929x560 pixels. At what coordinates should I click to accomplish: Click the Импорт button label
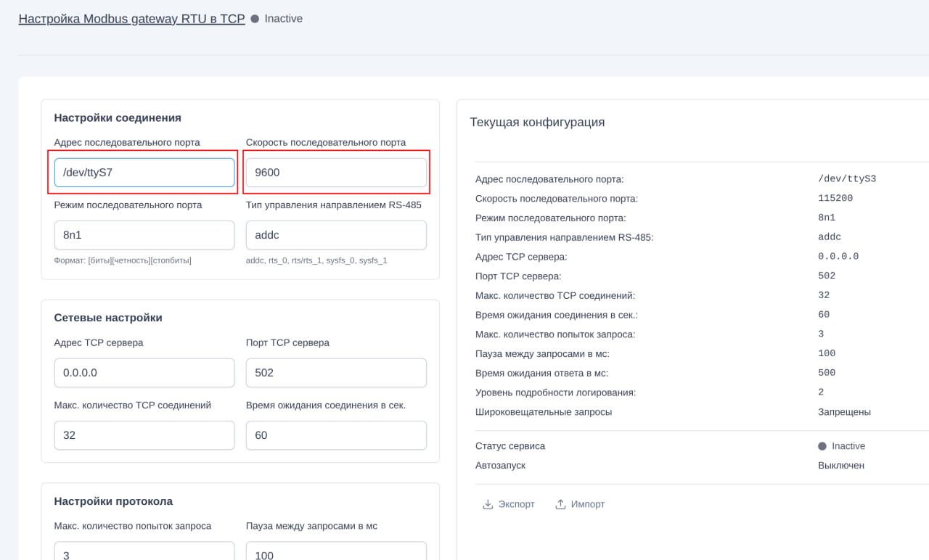click(x=588, y=504)
